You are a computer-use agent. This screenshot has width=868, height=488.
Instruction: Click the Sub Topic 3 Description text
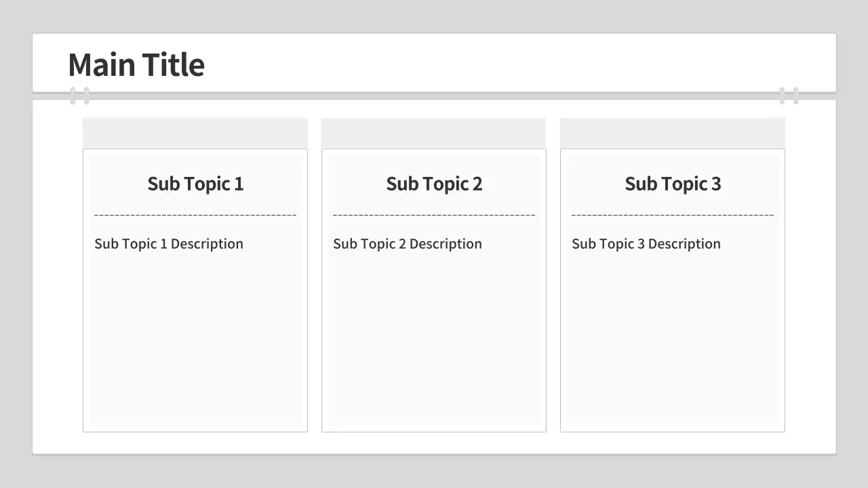tap(646, 244)
